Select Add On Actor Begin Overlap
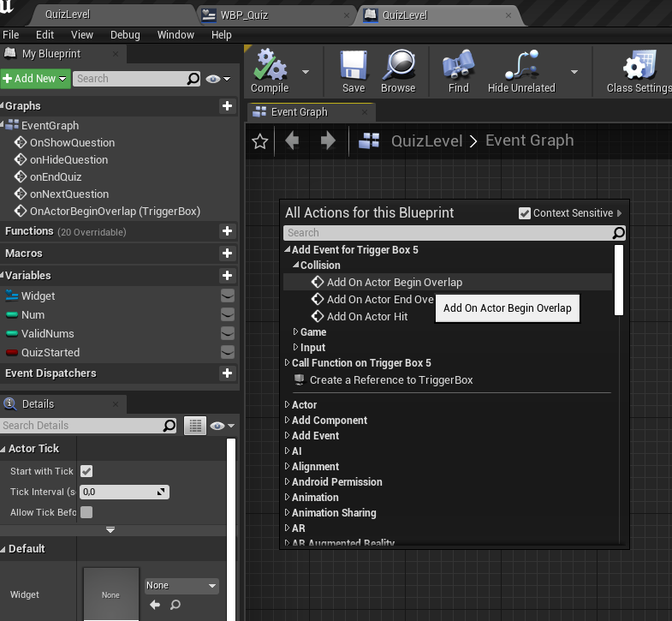 (394, 283)
